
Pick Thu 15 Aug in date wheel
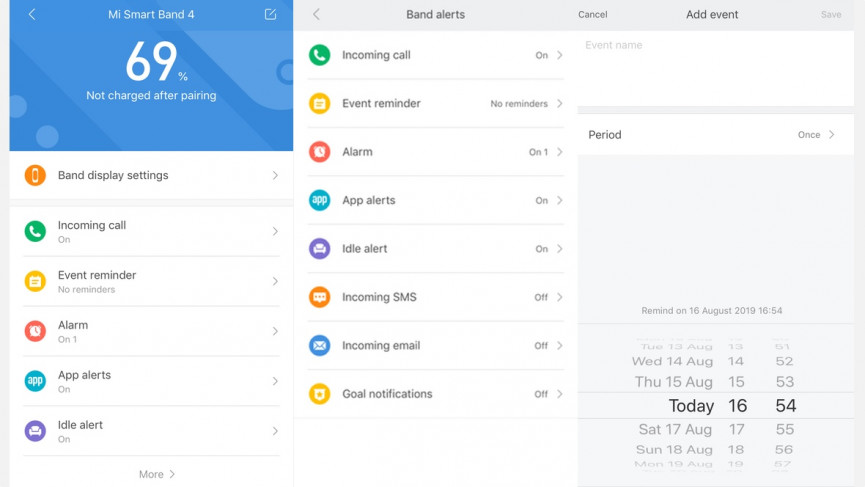coord(674,382)
